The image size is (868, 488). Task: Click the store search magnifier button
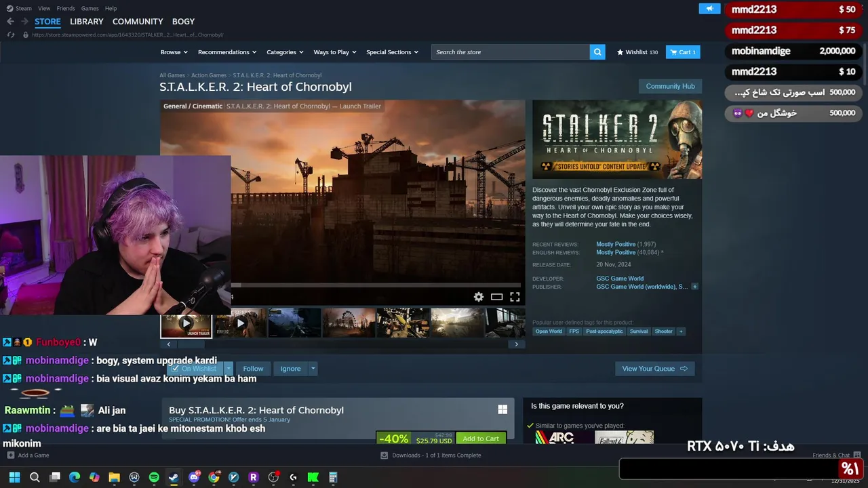[x=597, y=52]
